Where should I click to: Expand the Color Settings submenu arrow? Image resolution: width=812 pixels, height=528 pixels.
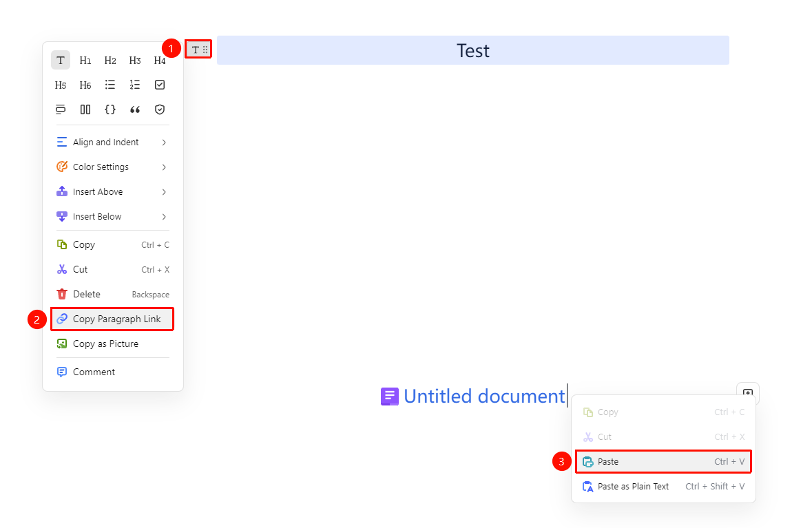click(164, 167)
